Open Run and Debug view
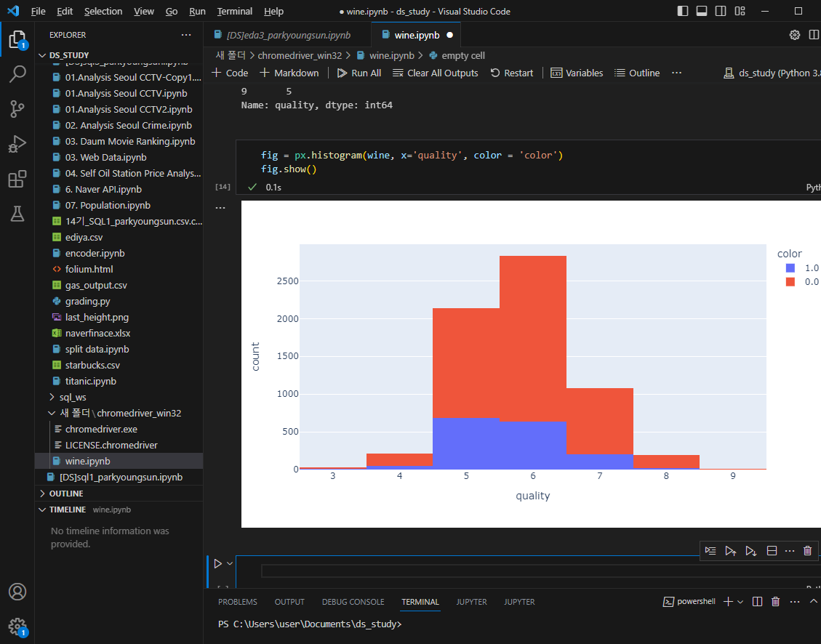This screenshot has width=821, height=644. click(17, 144)
